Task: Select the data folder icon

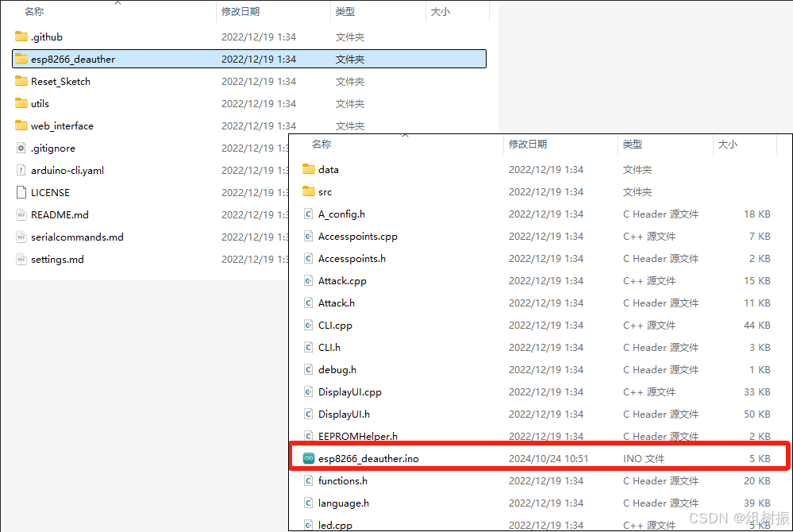Action: tap(309, 169)
